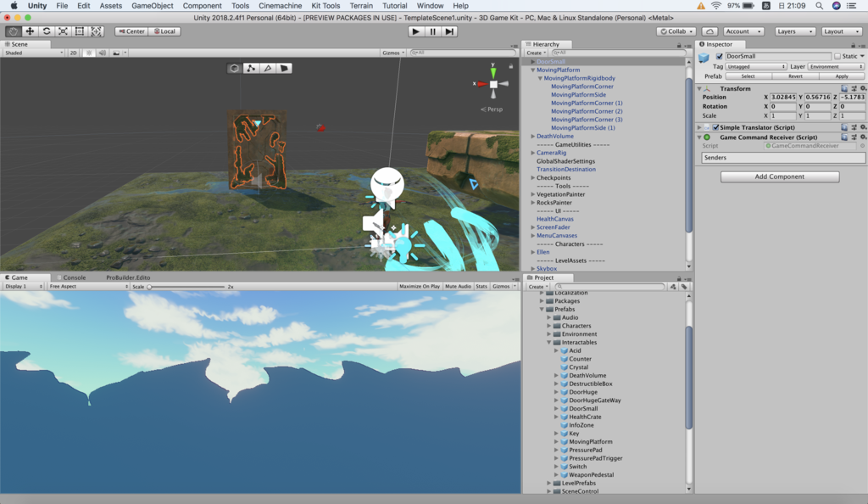Click the Pause button in toolbar
Screen dimensions: 868x504
click(x=433, y=31)
